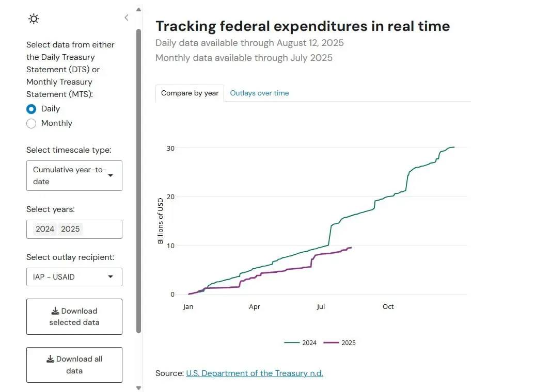Click the download icon beside 'Download all data'
The height and width of the screenshot is (392, 535).
tap(50, 359)
